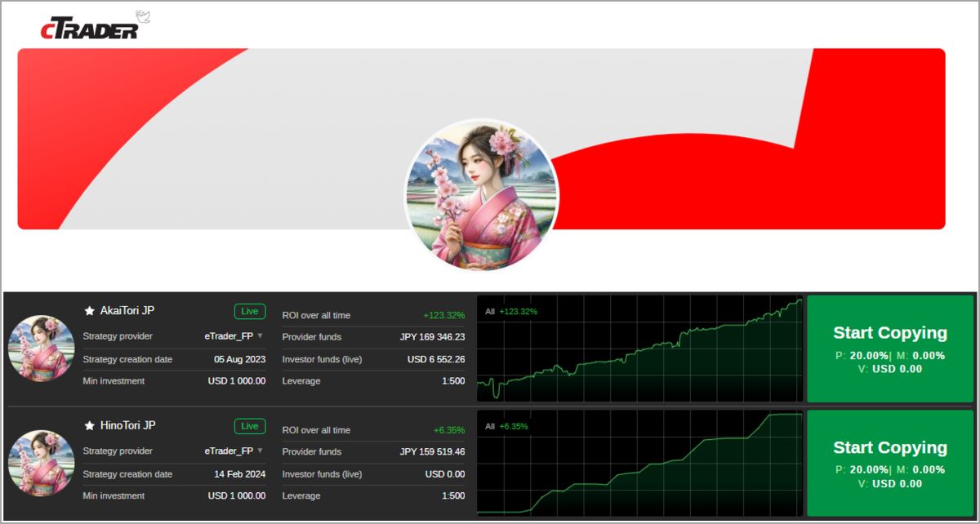Click the HinoTori JP avatar image

tap(41, 463)
